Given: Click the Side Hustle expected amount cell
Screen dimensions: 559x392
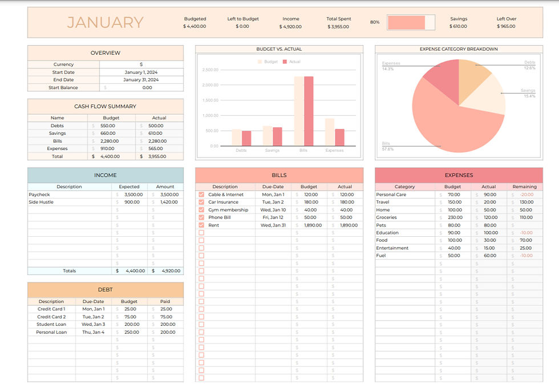Looking at the screenshot, I should click(130, 202).
